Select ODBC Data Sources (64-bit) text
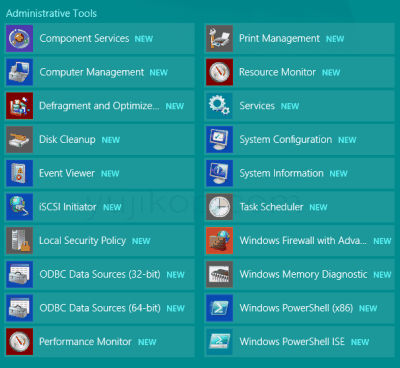Viewport: 400px width, 368px height. 100,308
